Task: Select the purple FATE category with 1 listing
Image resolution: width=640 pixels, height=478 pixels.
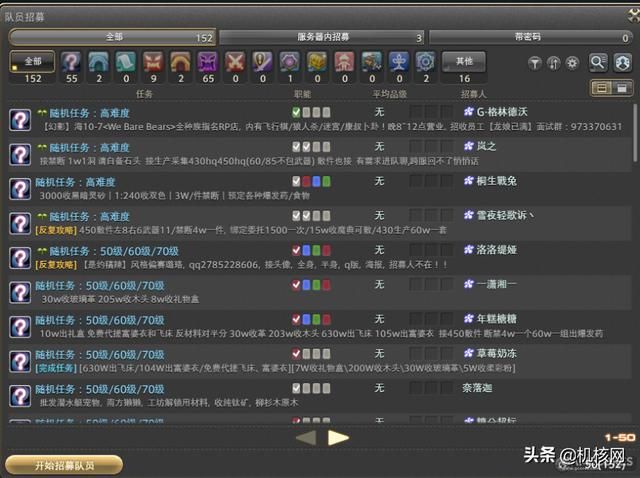Action: [x=290, y=62]
